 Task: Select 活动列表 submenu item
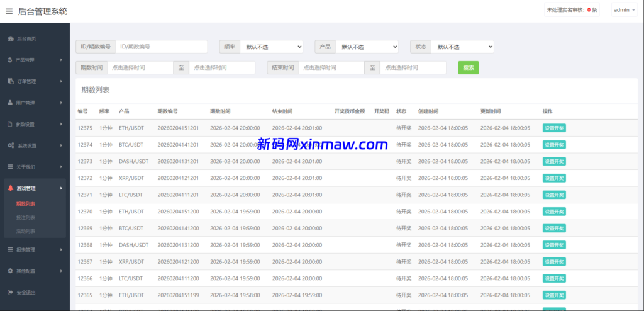pyautogui.click(x=25, y=231)
